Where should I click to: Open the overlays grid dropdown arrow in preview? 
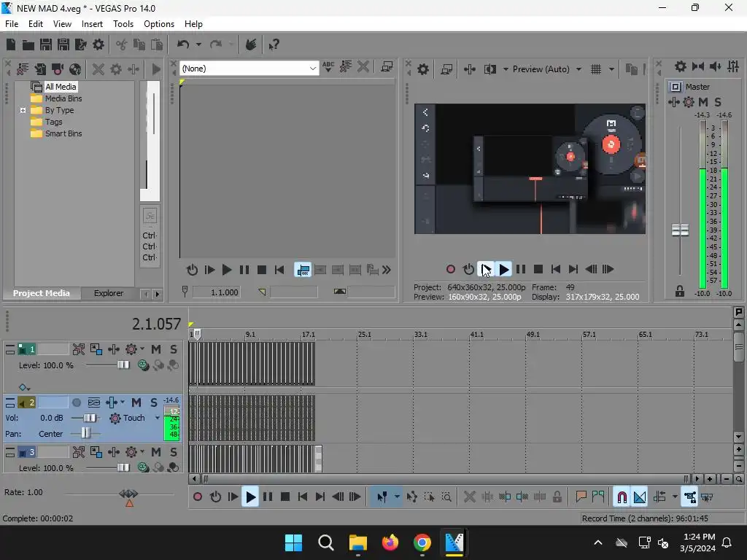(611, 69)
